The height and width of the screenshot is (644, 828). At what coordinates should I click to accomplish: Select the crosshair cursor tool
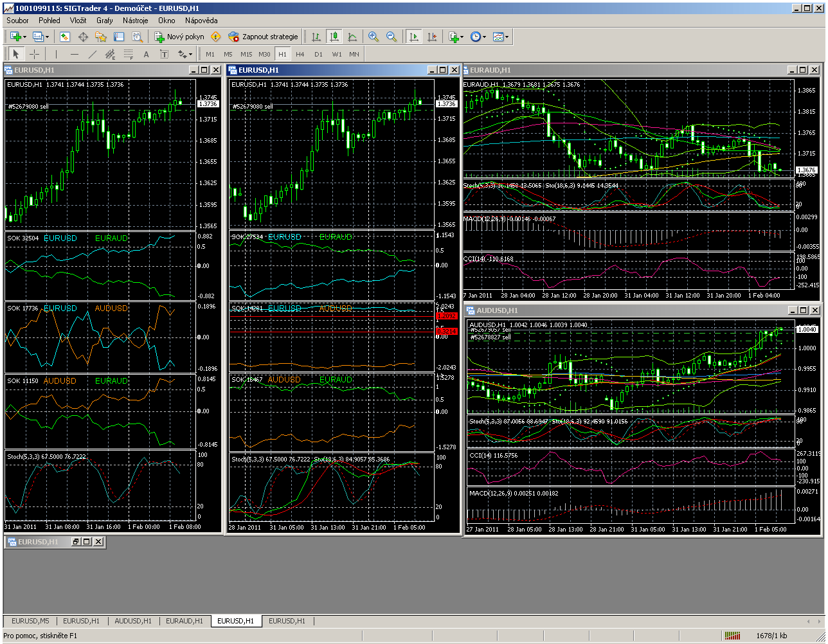coord(35,54)
